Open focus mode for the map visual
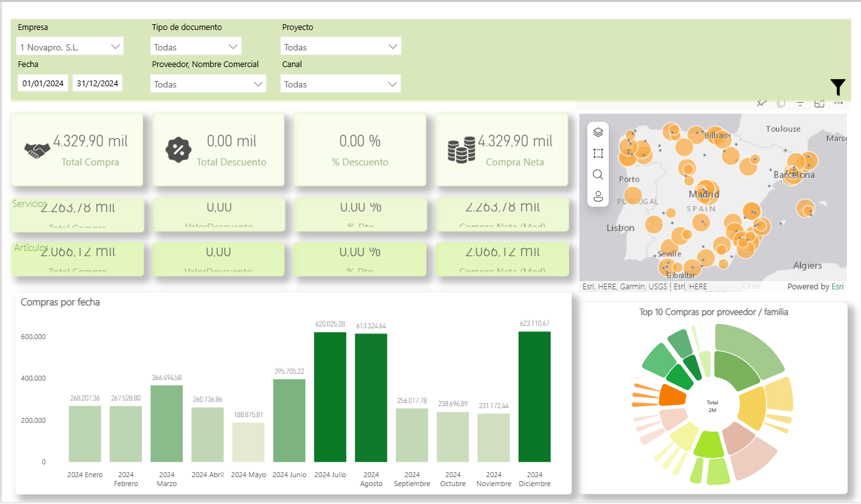This screenshot has width=861, height=504. pyautogui.click(x=819, y=103)
